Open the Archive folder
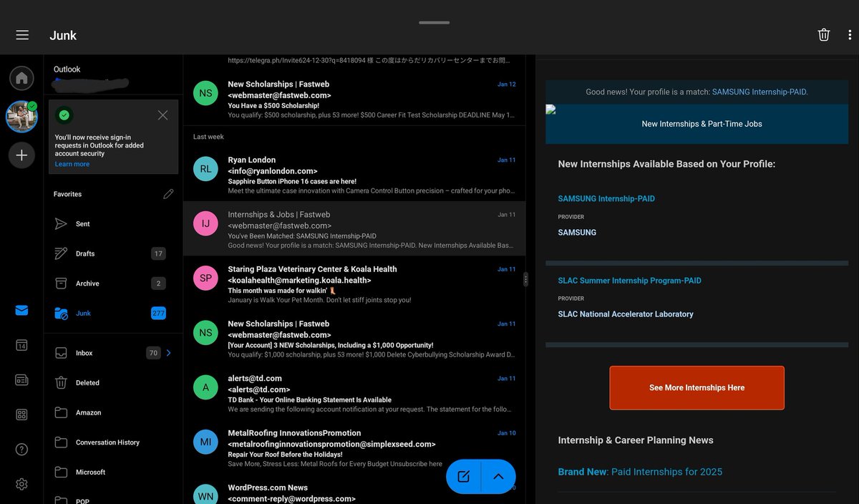The image size is (859, 504). tap(113, 283)
